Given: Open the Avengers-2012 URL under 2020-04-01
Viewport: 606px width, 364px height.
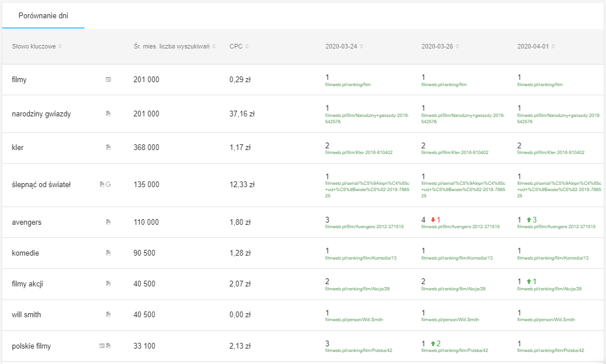Looking at the screenshot, I should (x=556, y=227).
